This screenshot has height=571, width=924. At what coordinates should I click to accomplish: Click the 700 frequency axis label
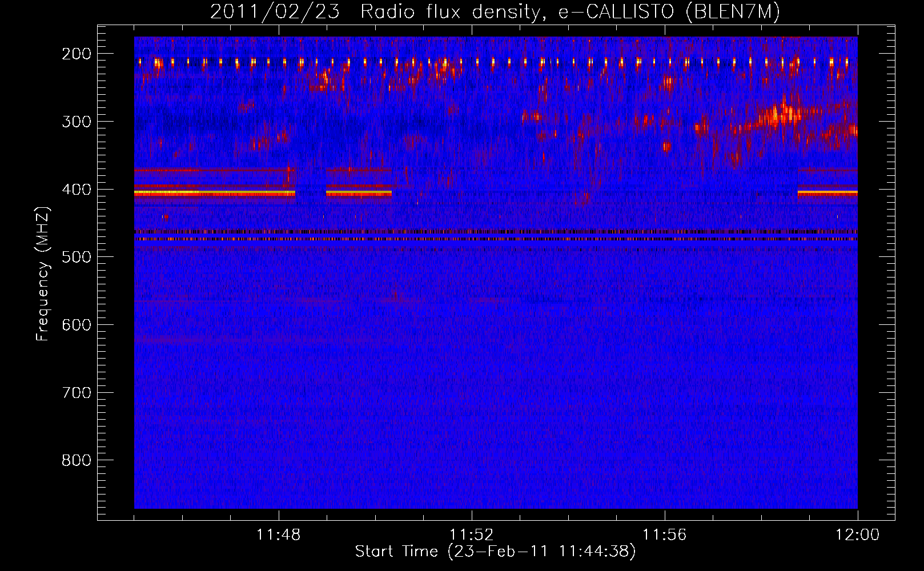point(77,393)
